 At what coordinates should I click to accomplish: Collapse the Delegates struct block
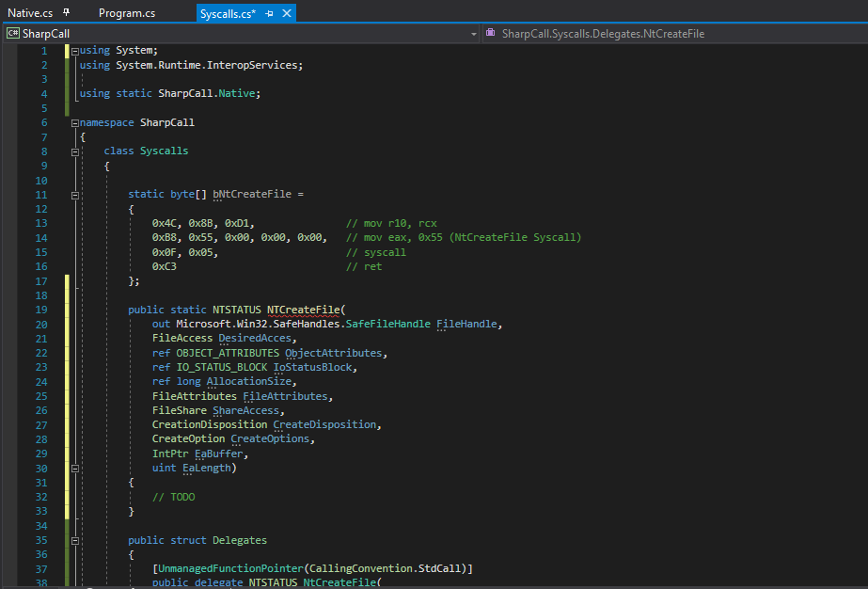[74, 540]
